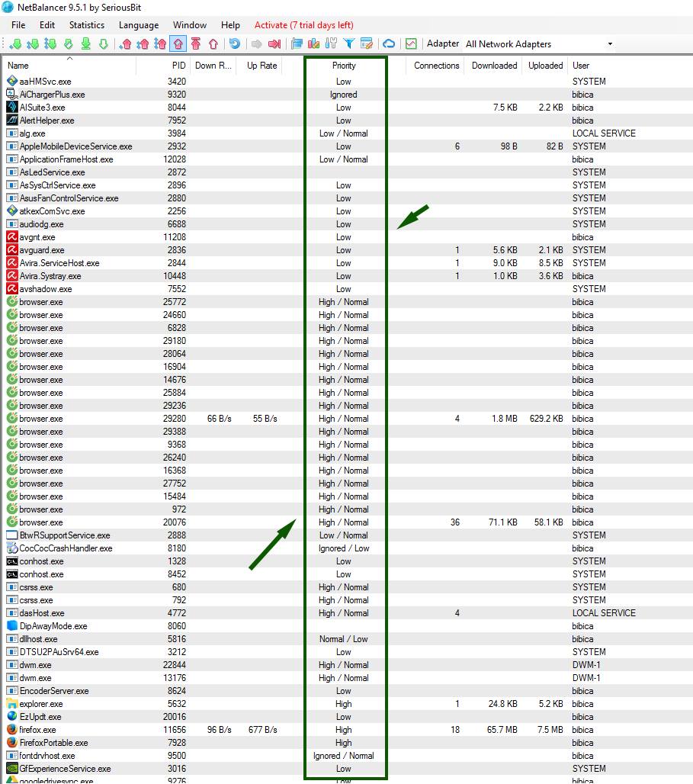Select the avguard.exe process row
The height and width of the screenshot is (784, 693).
pyautogui.click(x=346, y=250)
